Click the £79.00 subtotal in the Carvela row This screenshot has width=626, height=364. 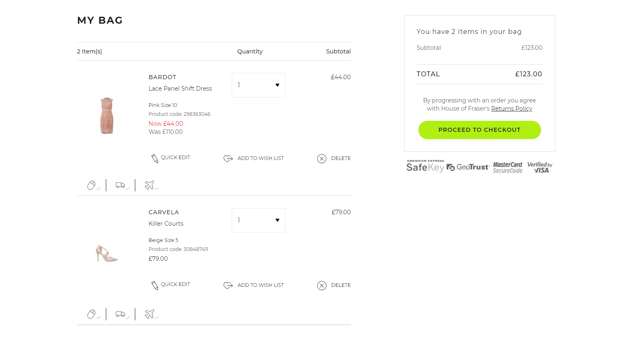(341, 212)
